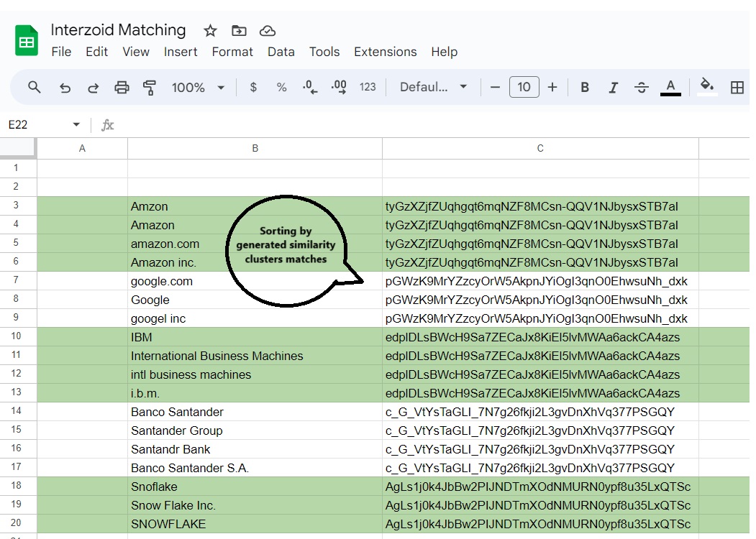Activate the paint format tool
The width and height of the screenshot is (756, 539).
150,87
